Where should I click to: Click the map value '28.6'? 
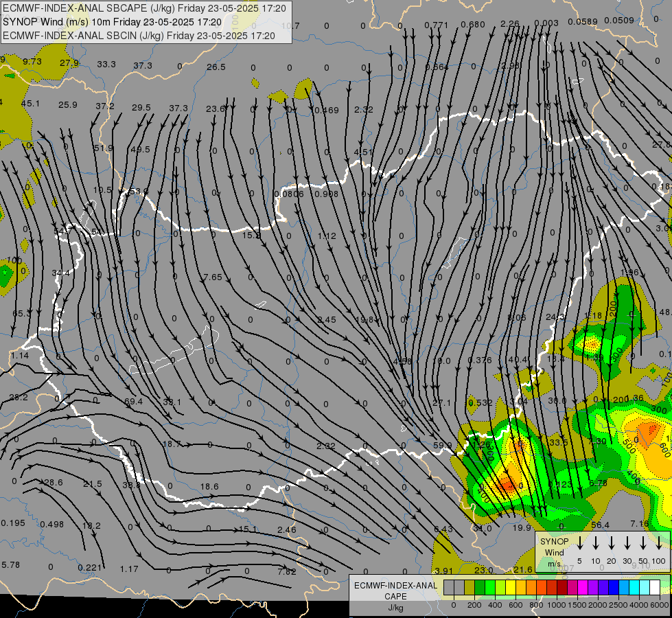(x=54, y=483)
